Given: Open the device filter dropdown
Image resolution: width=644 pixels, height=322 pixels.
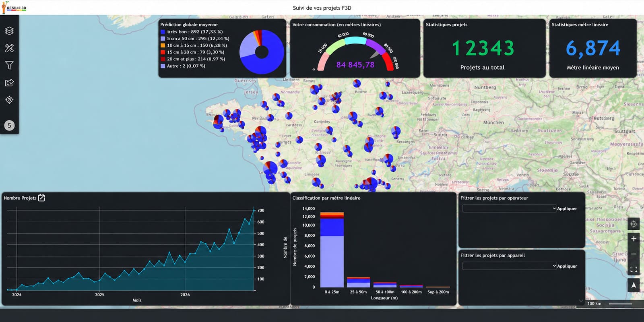Looking at the screenshot, I should coord(509,266).
